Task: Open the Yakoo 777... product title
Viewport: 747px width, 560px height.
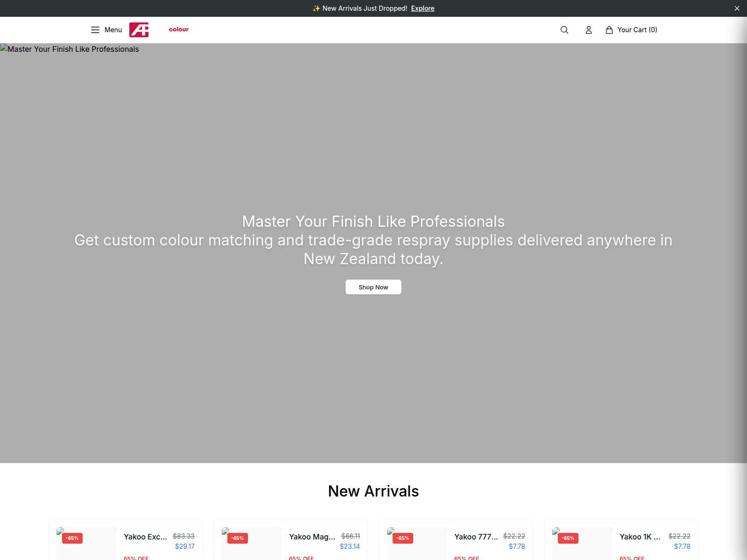Action: 476,537
